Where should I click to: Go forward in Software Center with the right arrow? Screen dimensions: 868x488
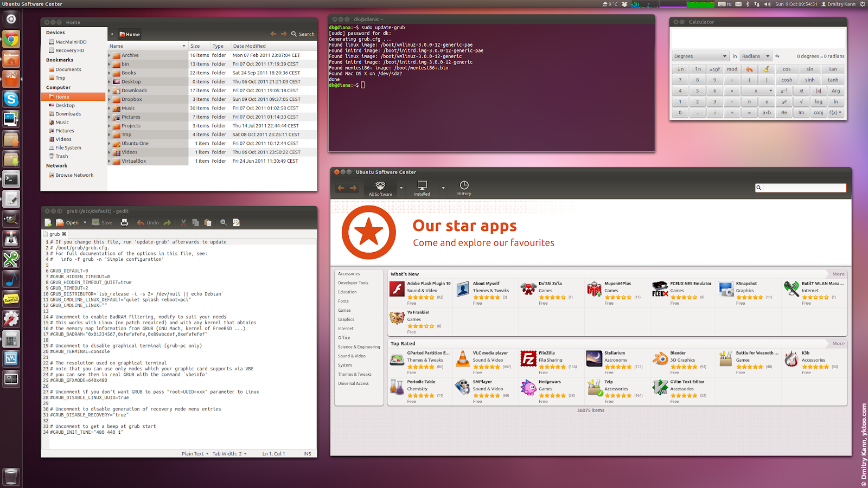(354, 188)
